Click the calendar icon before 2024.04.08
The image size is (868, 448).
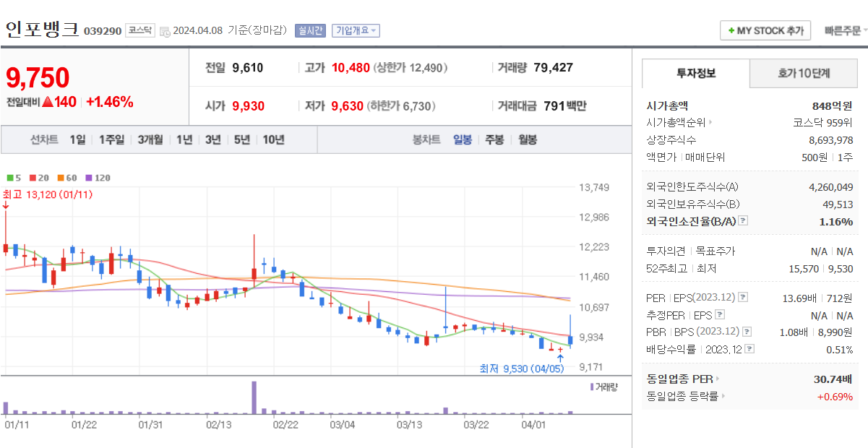(x=165, y=31)
